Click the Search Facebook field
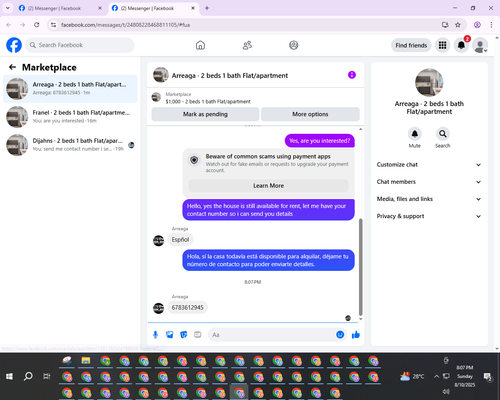500x400 pixels. (x=80, y=45)
